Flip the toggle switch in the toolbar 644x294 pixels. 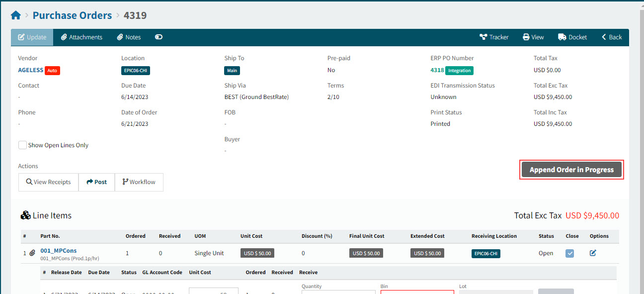(x=159, y=37)
